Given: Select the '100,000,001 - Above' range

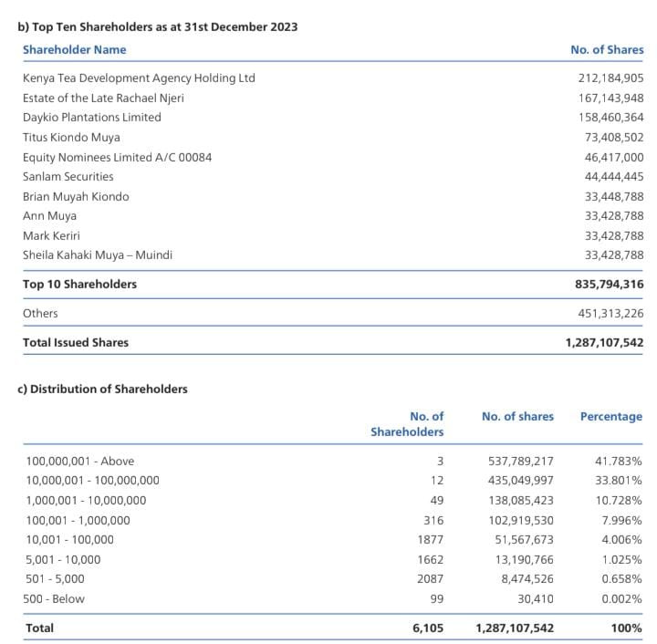Looking at the screenshot, I should [x=80, y=462].
